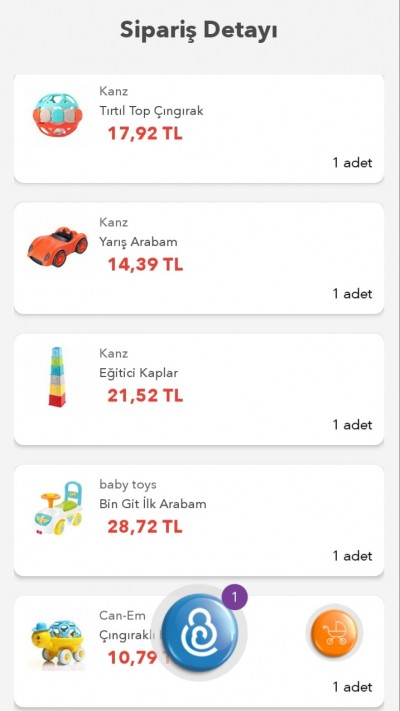Tap the 21,52 TL price
The height and width of the screenshot is (711, 400).
point(145,395)
